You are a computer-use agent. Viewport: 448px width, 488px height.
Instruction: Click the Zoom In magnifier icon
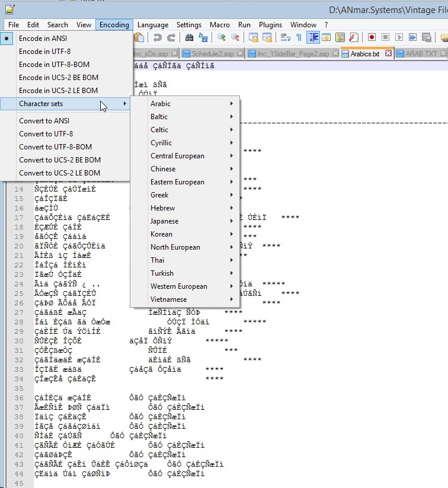[222, 37]
